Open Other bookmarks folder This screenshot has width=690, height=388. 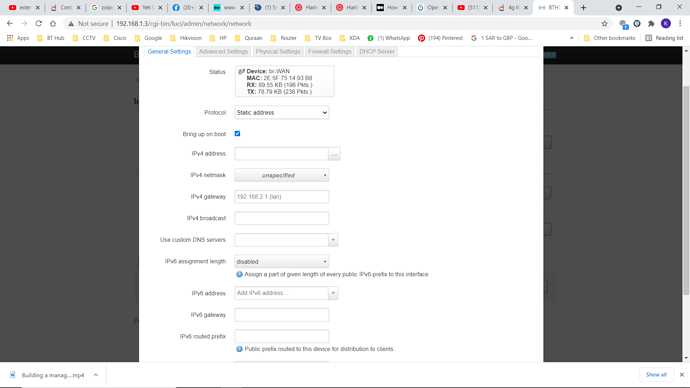(x=609, y=38)
